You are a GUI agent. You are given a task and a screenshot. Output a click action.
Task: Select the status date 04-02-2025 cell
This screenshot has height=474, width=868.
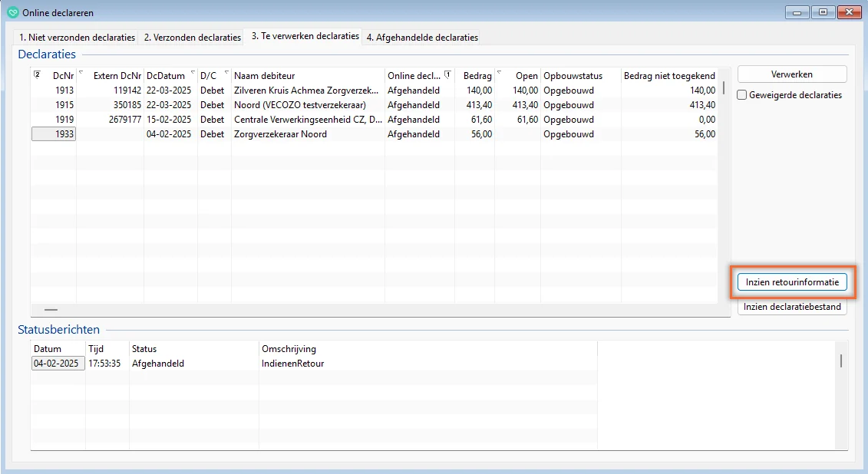click(x=57, y=364)
